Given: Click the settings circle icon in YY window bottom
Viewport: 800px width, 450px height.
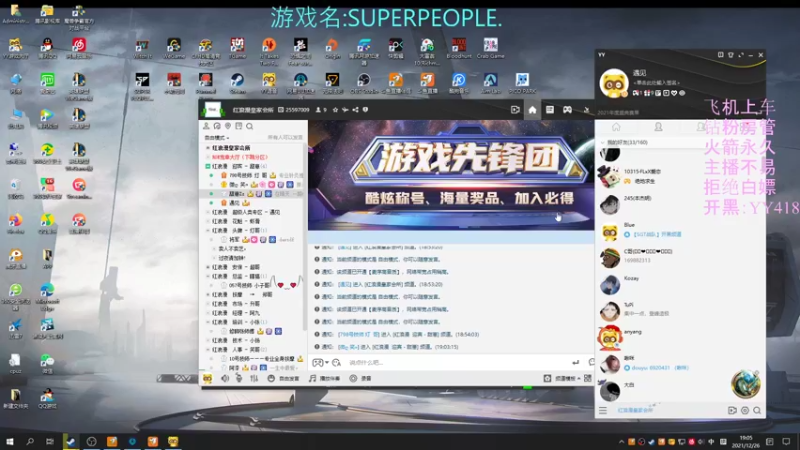Looking at the screenshot, I should coord(745,410).
